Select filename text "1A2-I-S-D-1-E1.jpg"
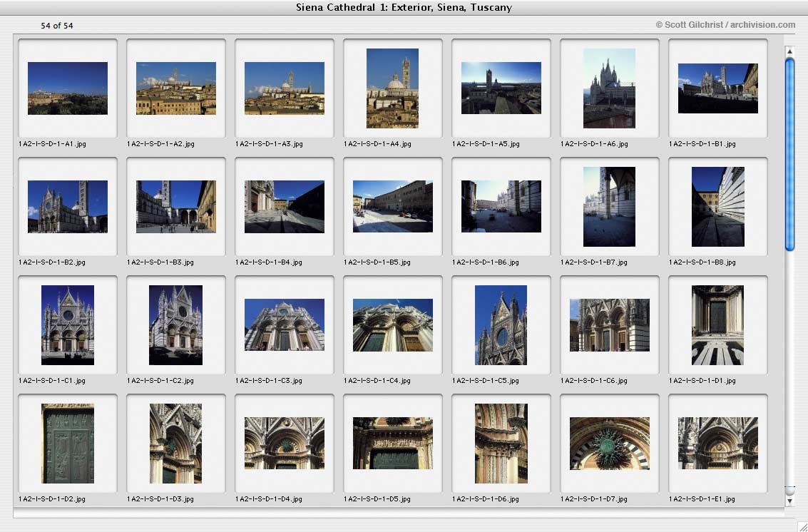 click(702, 499)
